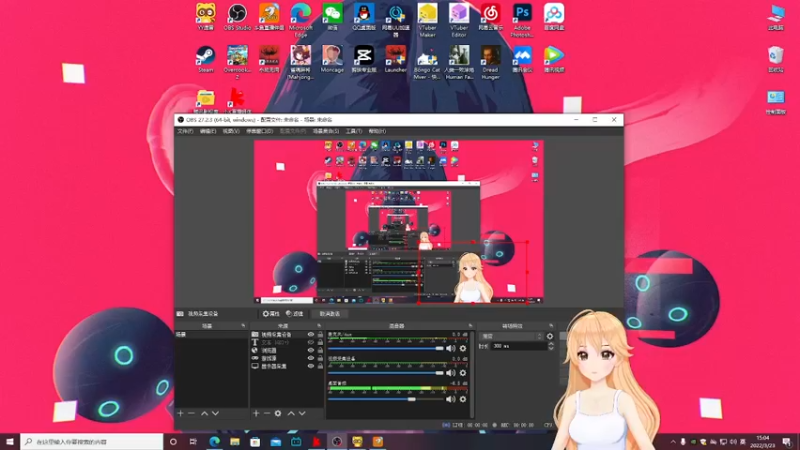The image size is (800, 450).
Task: Open 文件(F) menu in OBS
Action: point(185,131)
